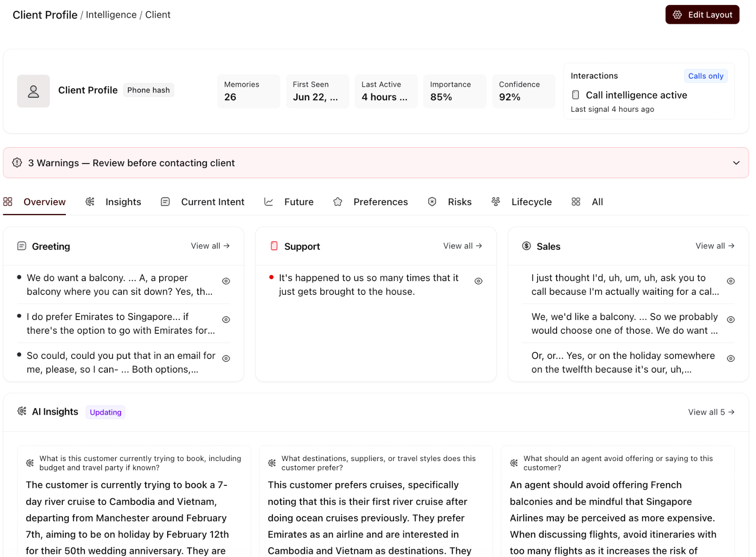Screen dimensions: 756x557
Task: Click the Insights sparkle icon
Action: click(x=90, y=202)
